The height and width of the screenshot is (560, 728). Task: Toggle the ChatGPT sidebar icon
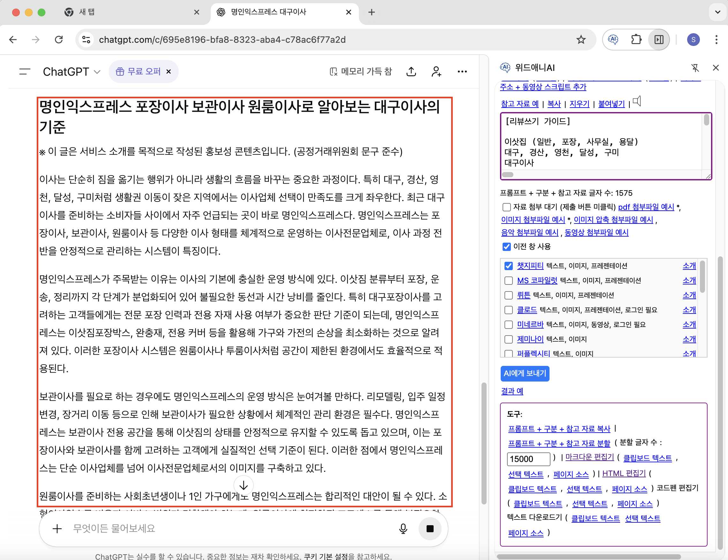click(x=25, y=71)
